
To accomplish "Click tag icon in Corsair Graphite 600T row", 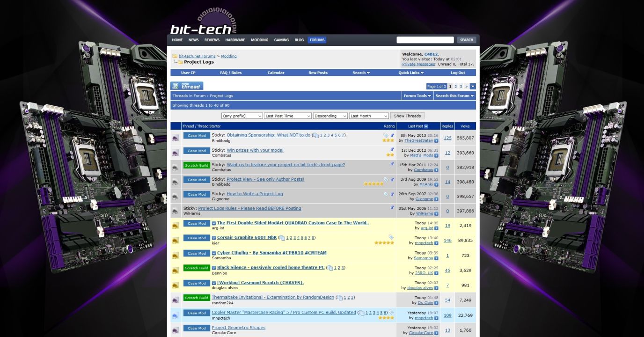I will click(391, 237).
